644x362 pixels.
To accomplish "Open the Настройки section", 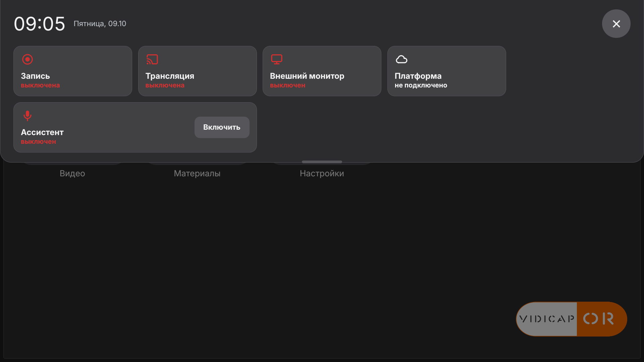I will (x=322, y=173).
